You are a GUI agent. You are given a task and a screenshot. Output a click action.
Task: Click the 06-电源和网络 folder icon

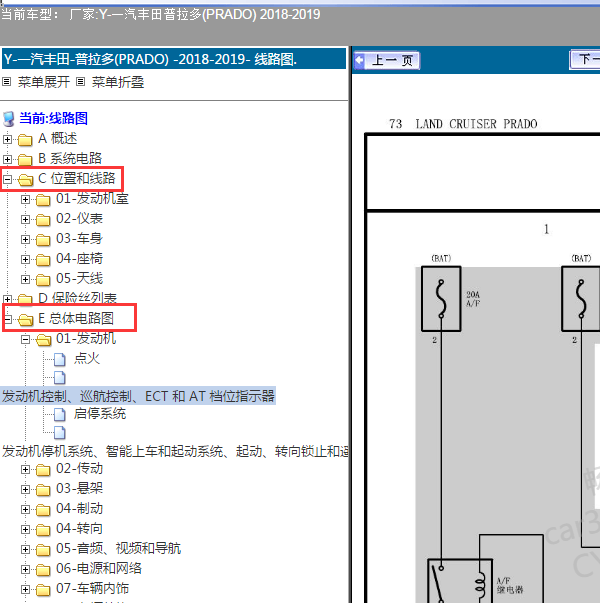click(x=43, y=570)
